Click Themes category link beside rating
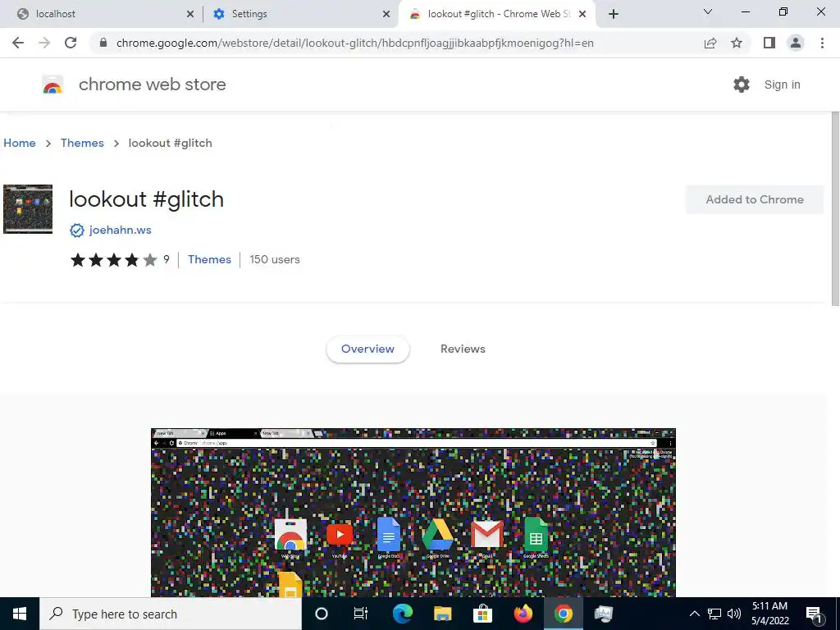 click(x=209, y=260)
